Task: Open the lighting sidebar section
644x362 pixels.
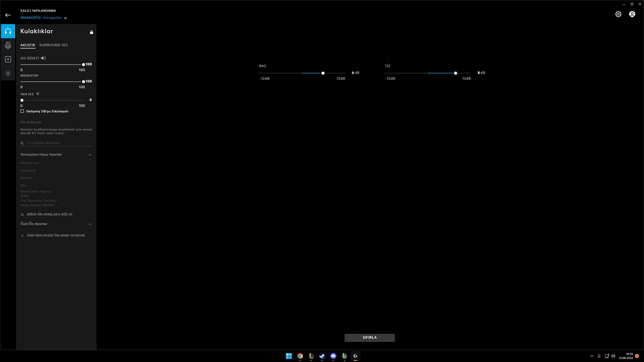Action: 8,73
